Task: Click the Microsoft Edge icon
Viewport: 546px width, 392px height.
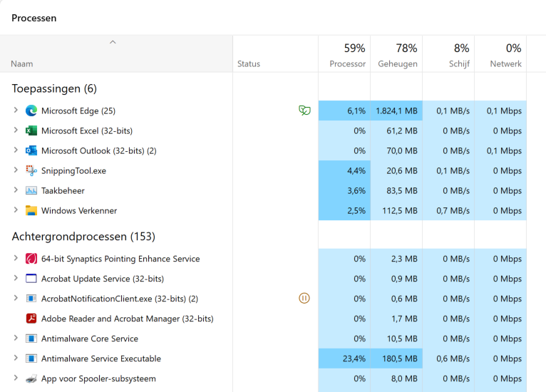Action: (x=31, y=110)
